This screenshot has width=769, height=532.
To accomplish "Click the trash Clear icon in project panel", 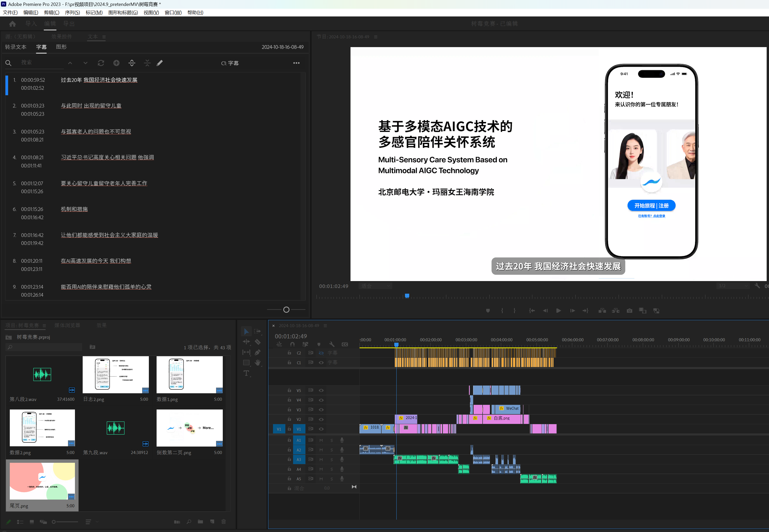I will coord(224,522).
